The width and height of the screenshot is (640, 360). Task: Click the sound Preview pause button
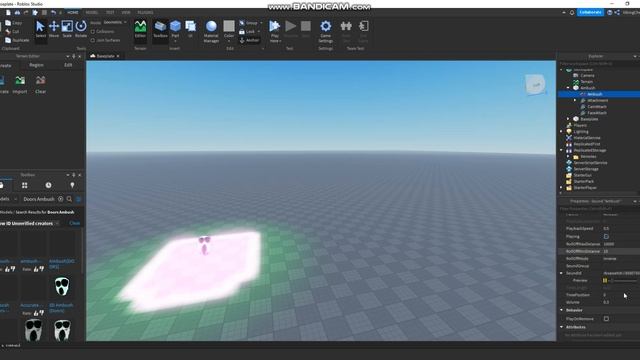[x=605, y=280]
